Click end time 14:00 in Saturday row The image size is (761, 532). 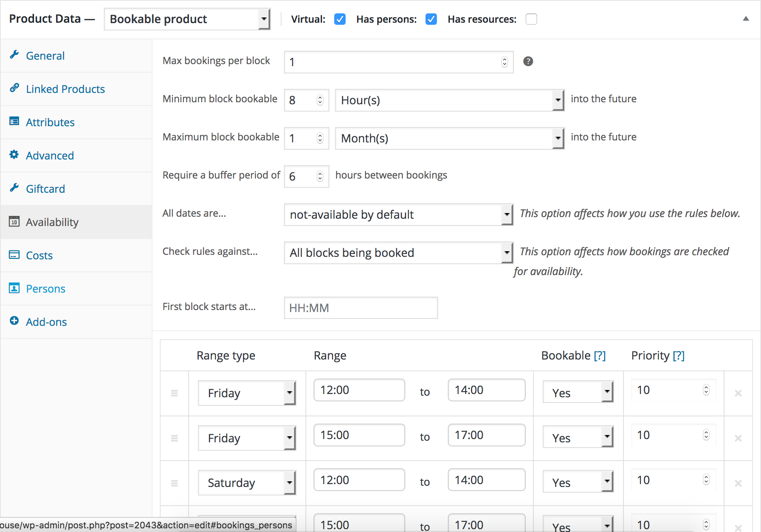pos(486,480)
